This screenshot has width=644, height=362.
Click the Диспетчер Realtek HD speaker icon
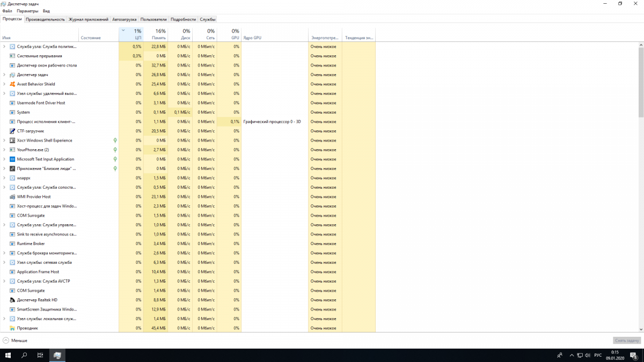pos(12,300)
